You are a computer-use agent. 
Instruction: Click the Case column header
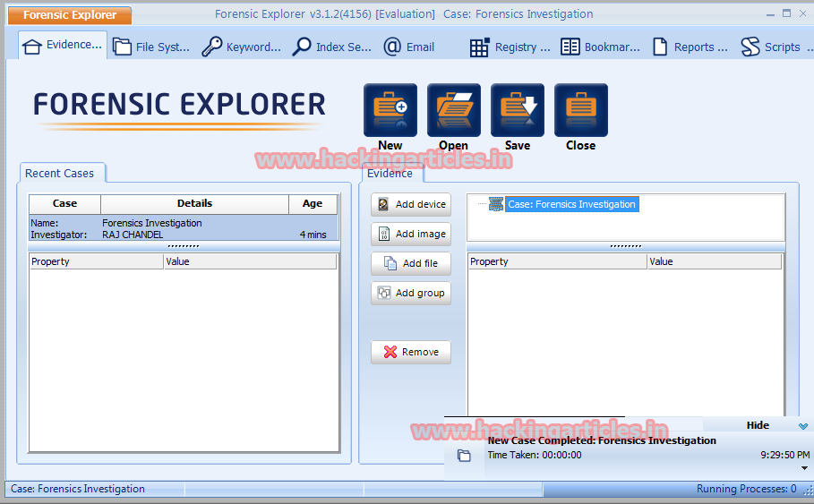64,203
